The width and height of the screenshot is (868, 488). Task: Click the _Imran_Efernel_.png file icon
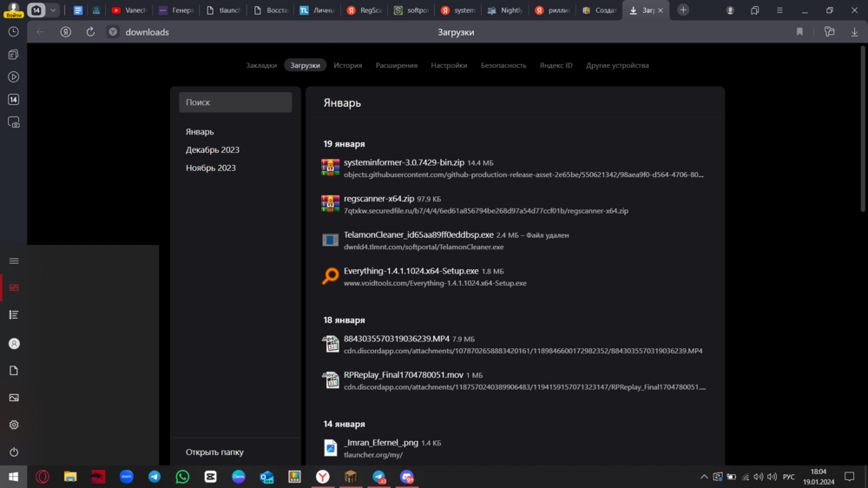click(331, 447)
